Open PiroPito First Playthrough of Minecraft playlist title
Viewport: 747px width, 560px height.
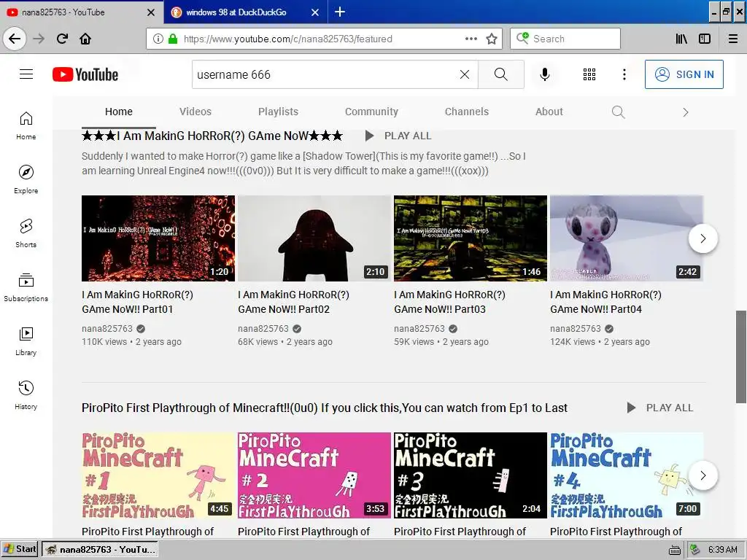click(325, 408)
